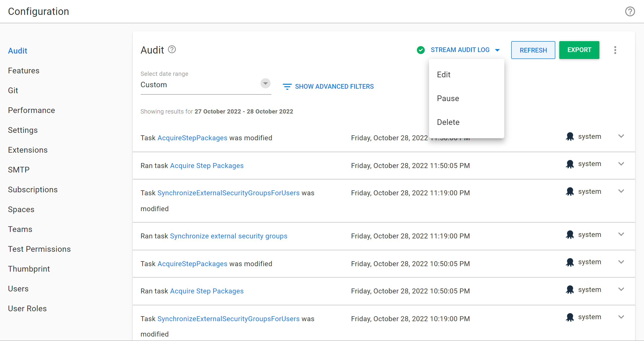Screen dimensions: 644x341
Task: Click the system badge icon on the bottom audit entry
Action: [570, 317]
